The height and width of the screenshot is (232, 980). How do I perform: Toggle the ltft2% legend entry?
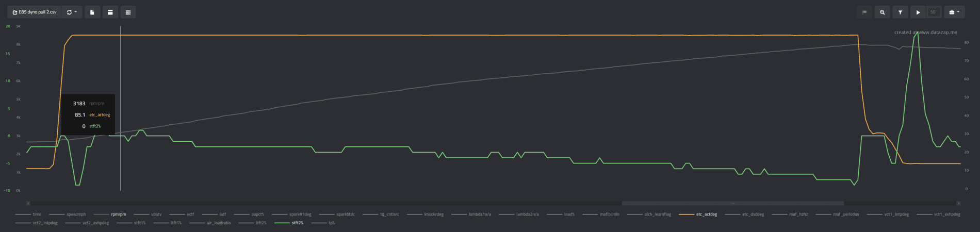point(253,223)
